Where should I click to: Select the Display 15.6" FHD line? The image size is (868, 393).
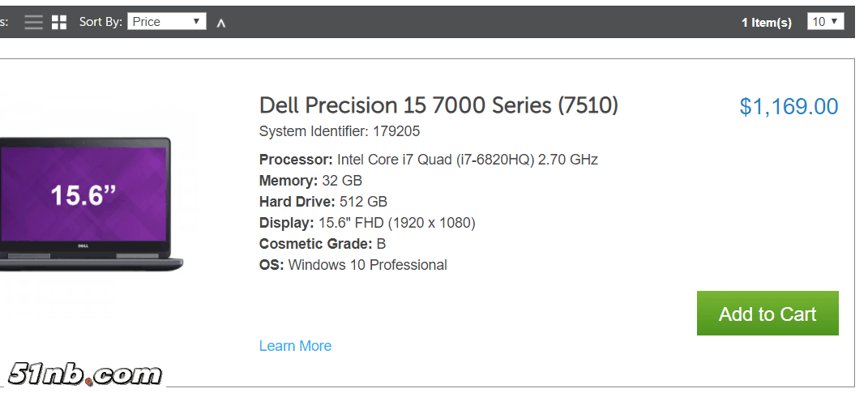coord(367,223)
